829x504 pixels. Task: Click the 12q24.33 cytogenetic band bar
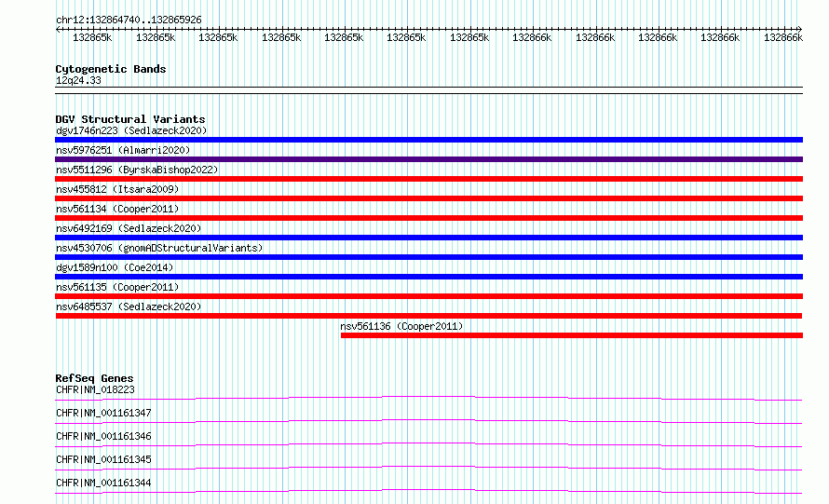[428, 90]
